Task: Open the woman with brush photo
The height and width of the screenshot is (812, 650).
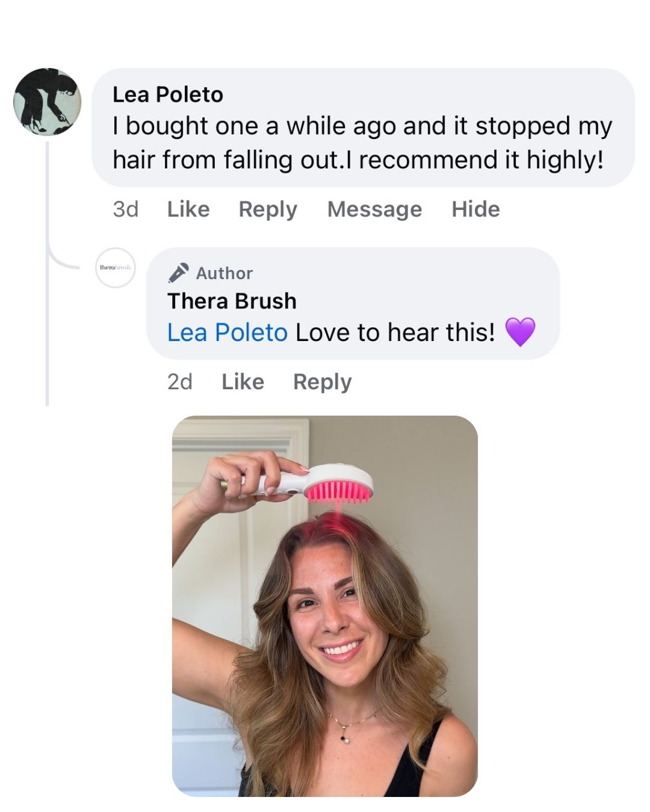Action: point(325,606)
